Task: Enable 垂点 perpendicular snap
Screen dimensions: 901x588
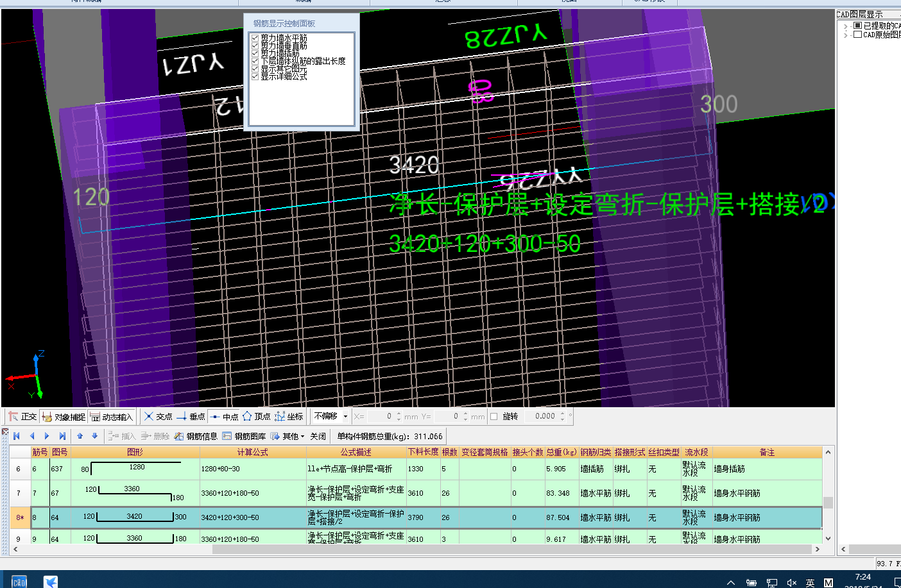Action: [x=191, y=417]
